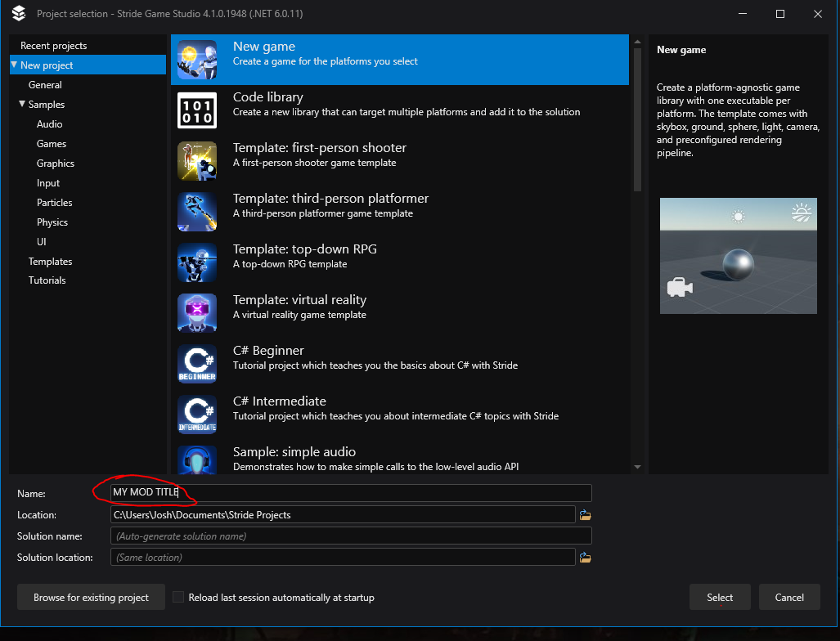Pick 'Template: virtual reality' title

pos(299,300)
